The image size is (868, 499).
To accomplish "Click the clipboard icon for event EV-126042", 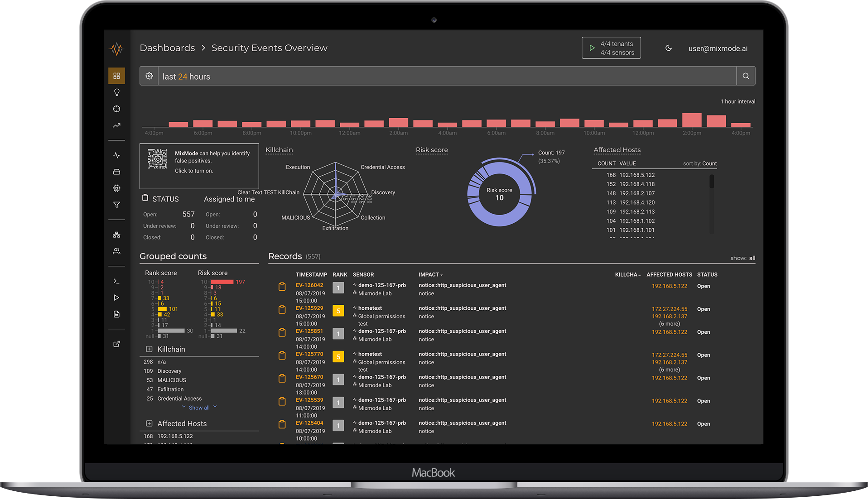I will click(x=282, y=287).
